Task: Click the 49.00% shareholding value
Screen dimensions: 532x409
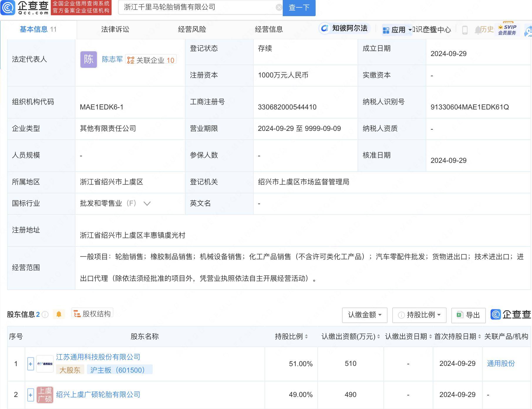Action: (x=301, y=395)
